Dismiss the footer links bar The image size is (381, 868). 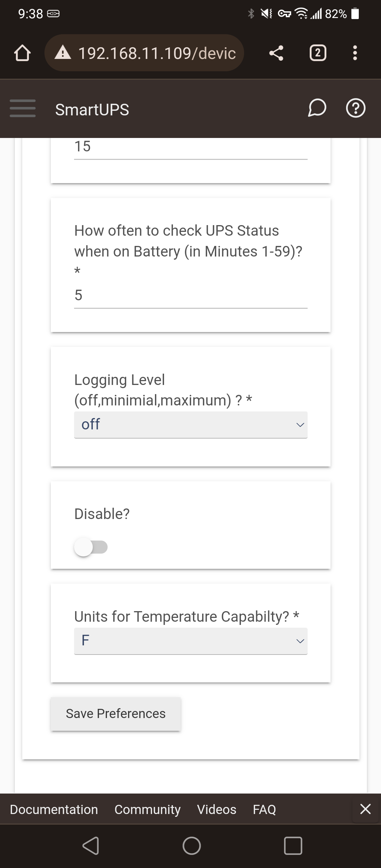point(365,809)
